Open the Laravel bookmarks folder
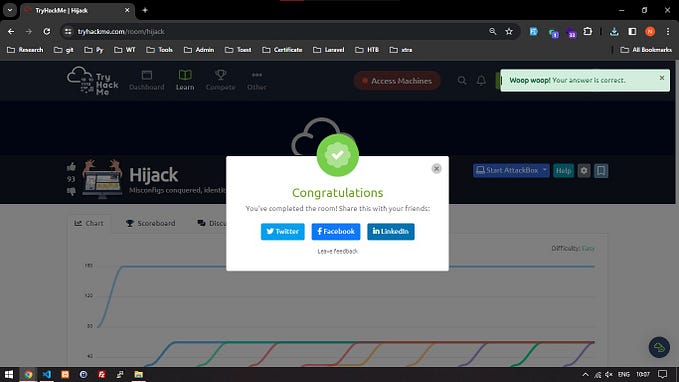 pos(328,50)
